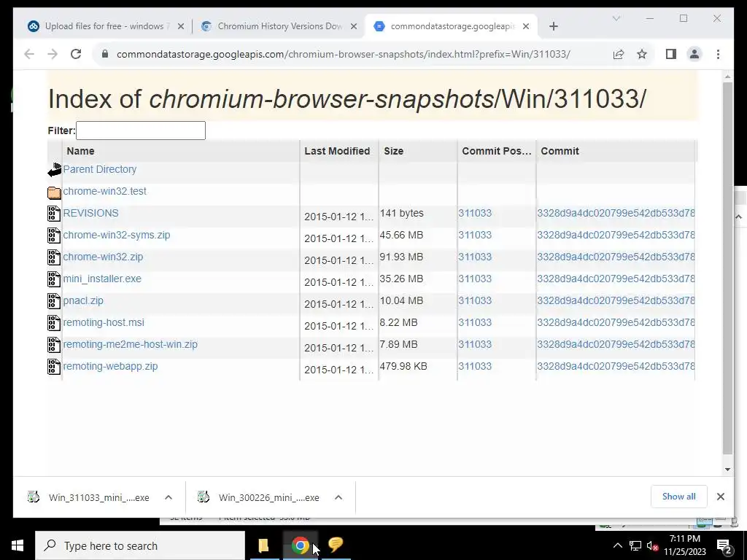The height and width of the screenshot is (560, 747).
Task: Click the file icon beside mini_installer.exe
Action: [x=54, y=279]
